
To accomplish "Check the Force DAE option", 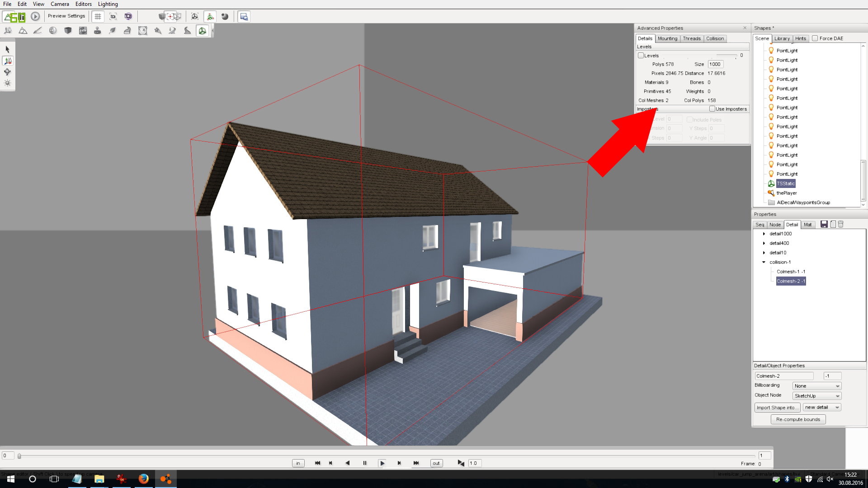I will 815,38.
